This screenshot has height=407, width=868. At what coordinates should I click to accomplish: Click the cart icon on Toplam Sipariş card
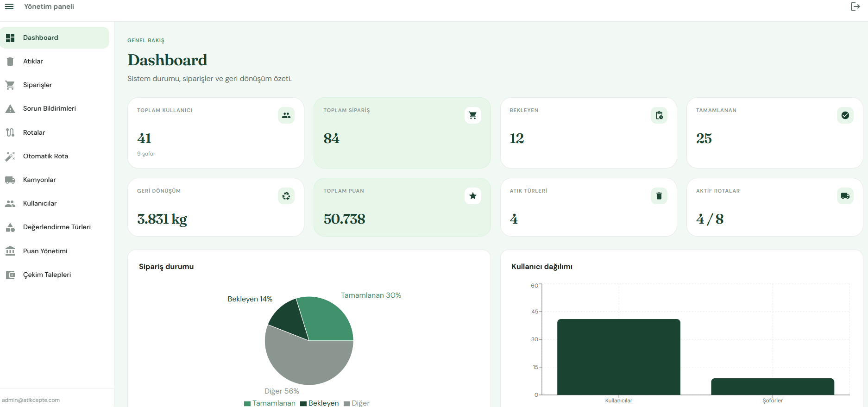pos(472,115)
